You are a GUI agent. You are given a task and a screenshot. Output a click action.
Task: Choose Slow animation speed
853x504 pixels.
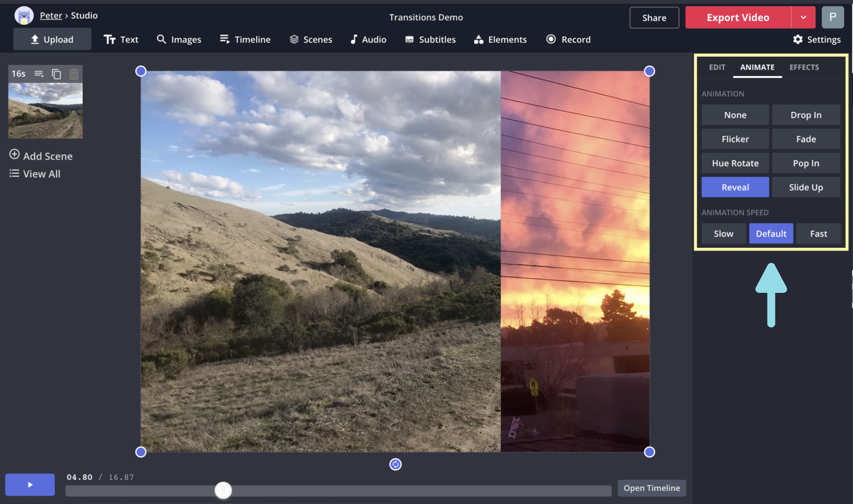tap(723, 234)
